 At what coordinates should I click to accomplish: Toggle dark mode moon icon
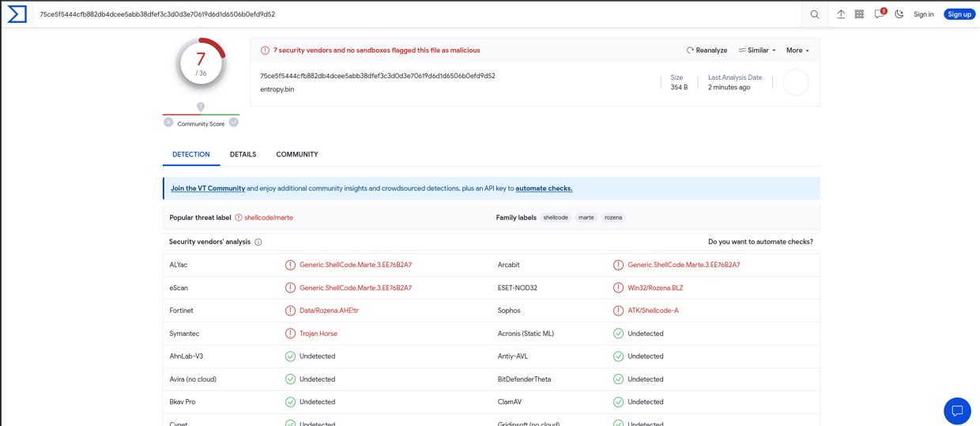[x=899, y=14]
